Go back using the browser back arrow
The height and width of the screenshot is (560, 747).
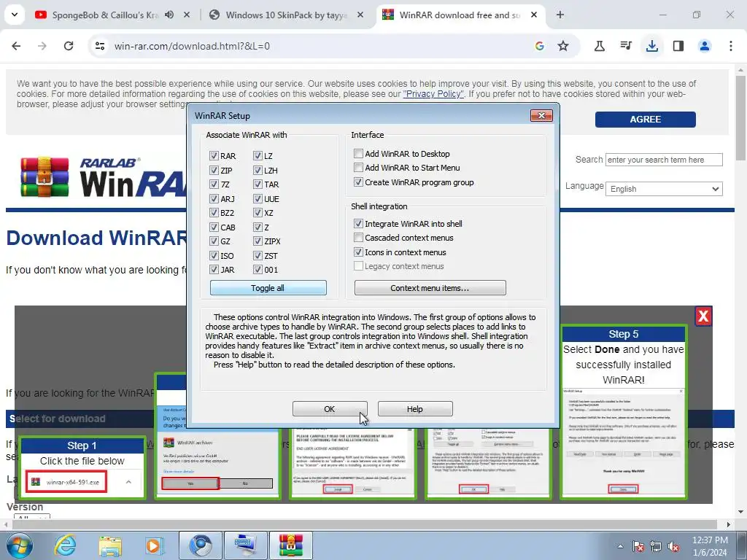tap(16, 46)
